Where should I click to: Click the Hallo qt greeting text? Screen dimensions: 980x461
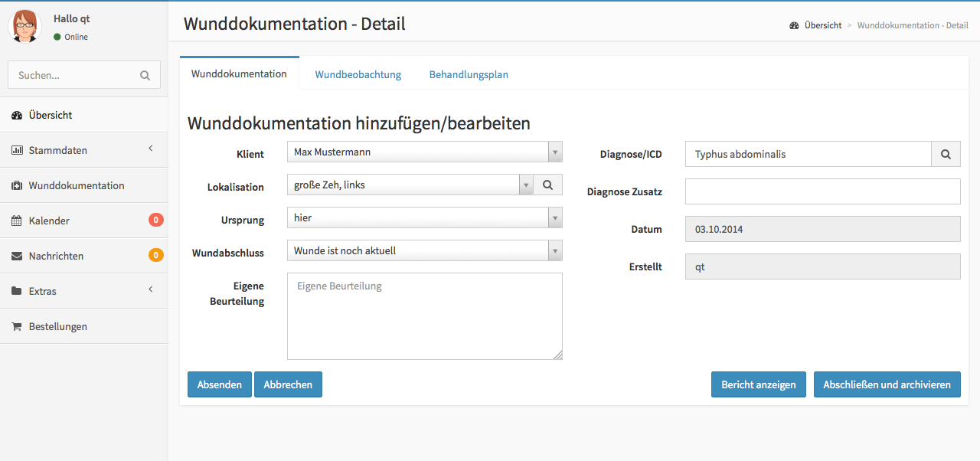(72, 18)
